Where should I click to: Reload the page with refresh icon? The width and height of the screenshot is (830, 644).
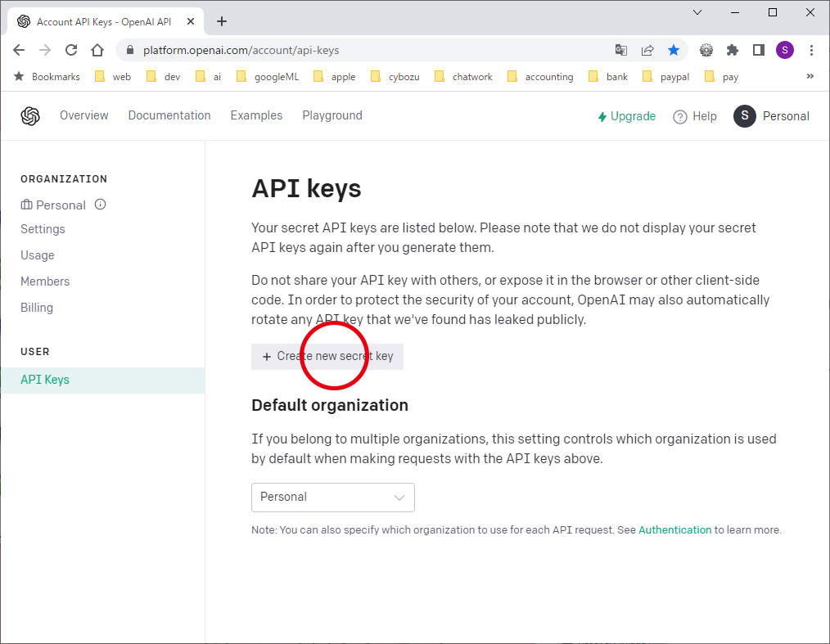71,50
